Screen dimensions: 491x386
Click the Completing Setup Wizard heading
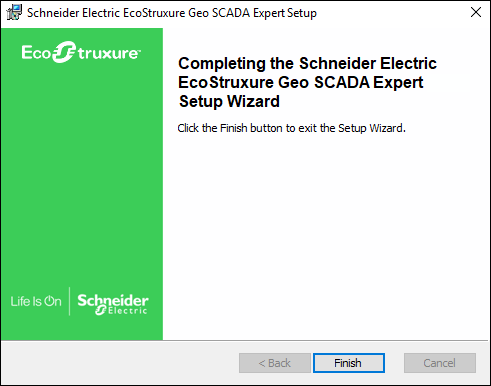(307, 82)
